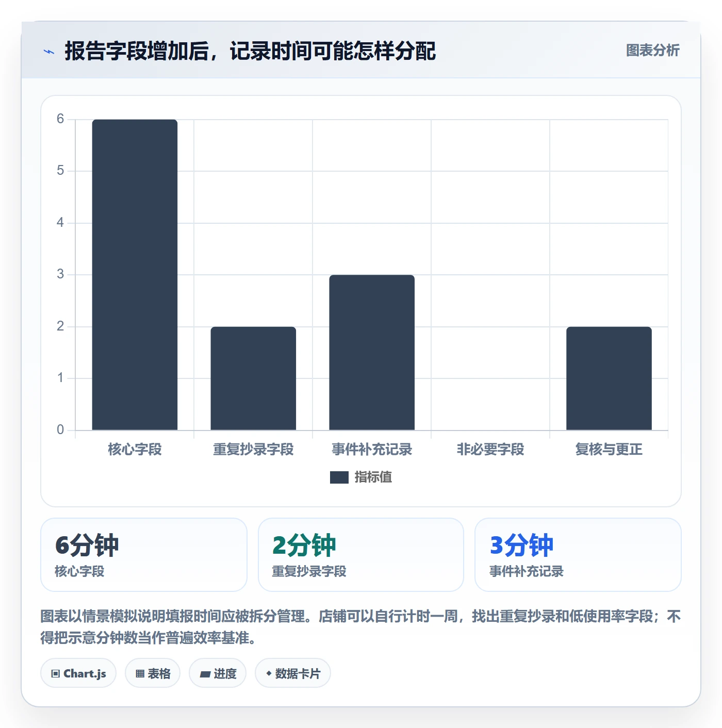The width and height of the screenshot is (722, 728).
Task: Click the diamond icon in 数据卡片 chip
Action: tap(269, 673)
